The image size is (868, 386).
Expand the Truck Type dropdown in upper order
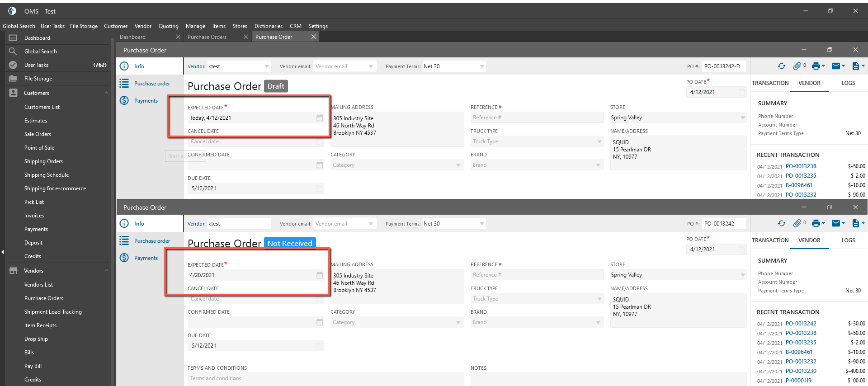(x=599, y=141)
